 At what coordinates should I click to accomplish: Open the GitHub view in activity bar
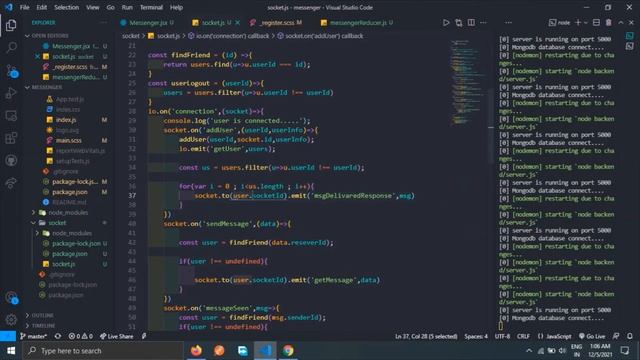coord(11,160)
